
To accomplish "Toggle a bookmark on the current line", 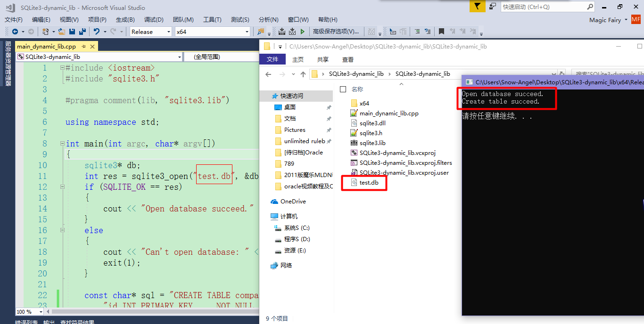I will tap(442, 32).
